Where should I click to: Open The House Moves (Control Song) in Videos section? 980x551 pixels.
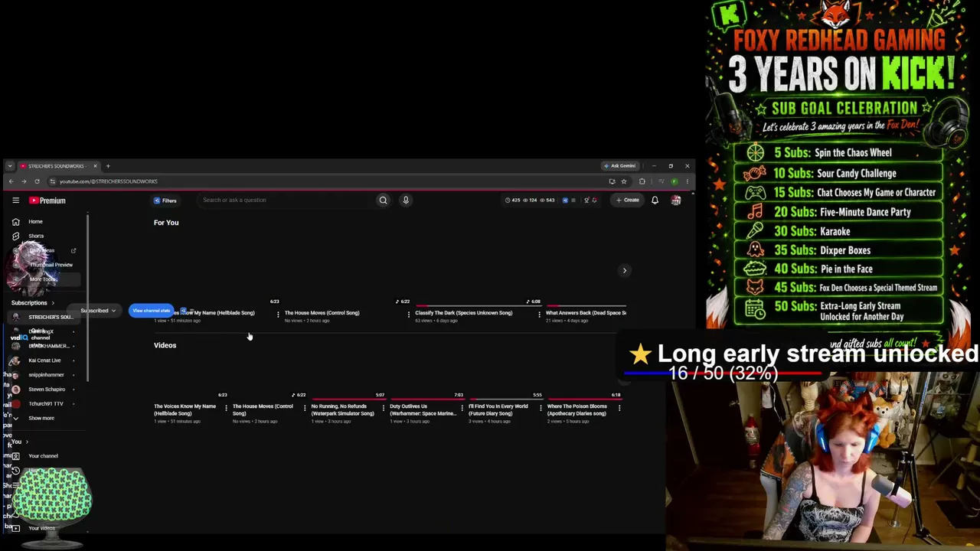(x=263, y=410)
